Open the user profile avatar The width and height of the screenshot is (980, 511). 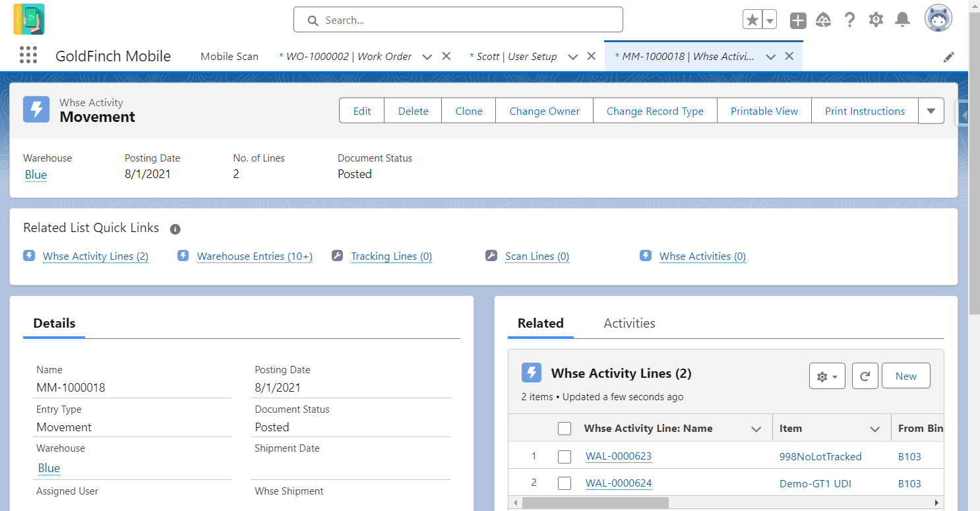[x=938, y=19]
